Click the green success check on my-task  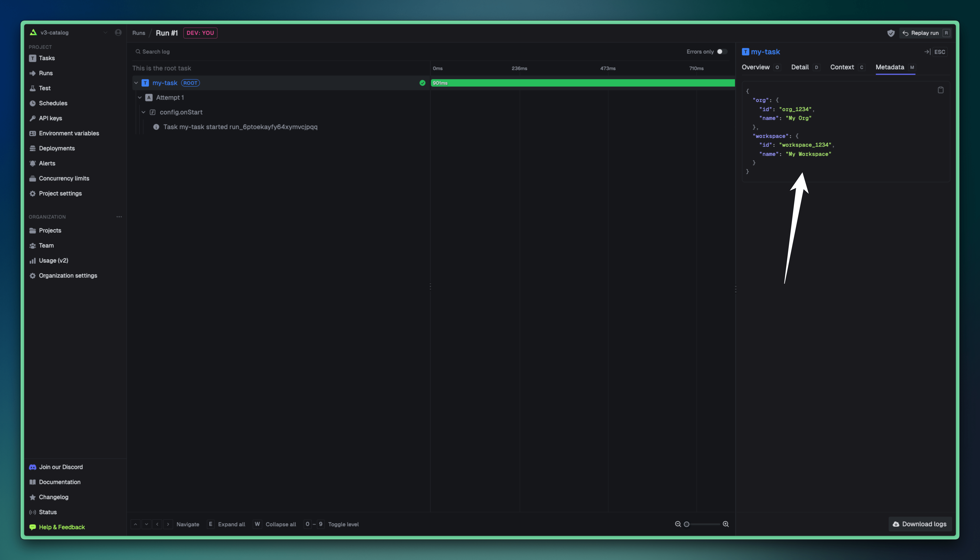[422, 83]
